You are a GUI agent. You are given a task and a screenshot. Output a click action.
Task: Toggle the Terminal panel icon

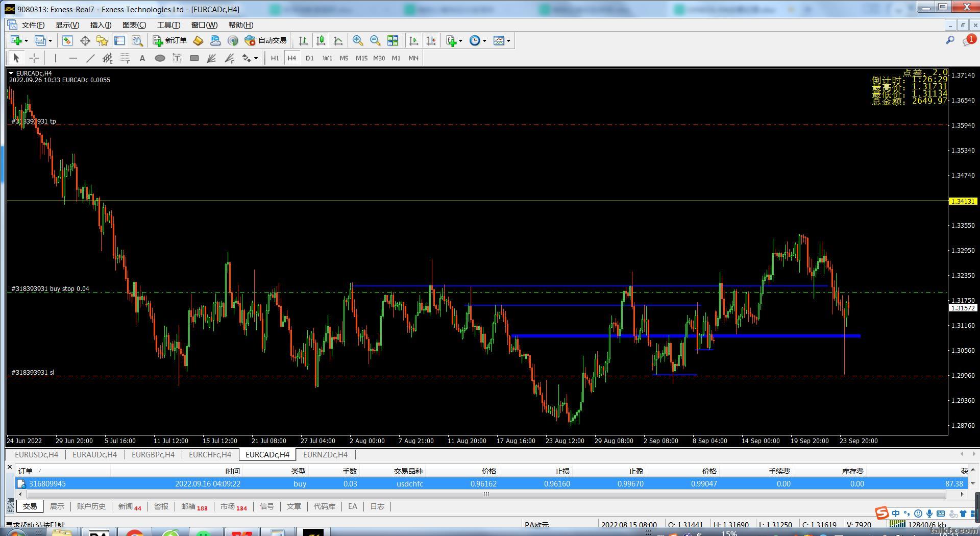pyautogui.click(x=119, y=40)
